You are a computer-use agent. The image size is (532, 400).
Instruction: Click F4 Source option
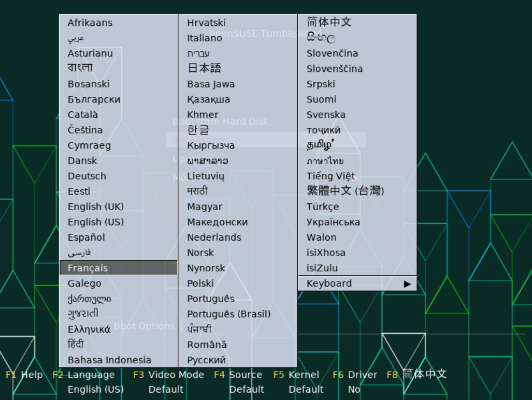point(238,375)
